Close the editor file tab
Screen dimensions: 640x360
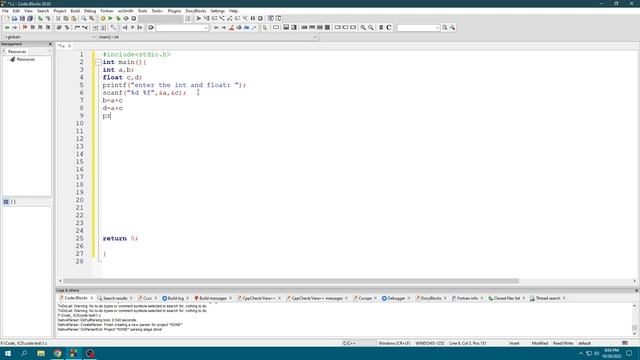(x=69, y=46)
